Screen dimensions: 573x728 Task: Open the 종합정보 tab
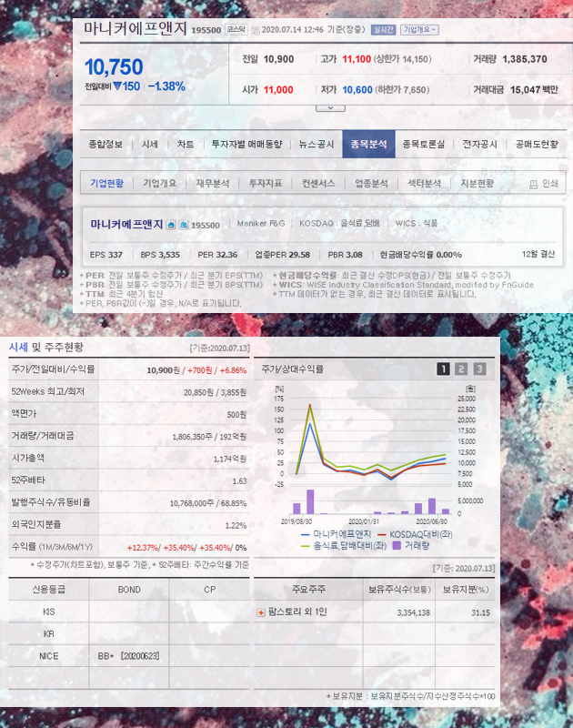coord(106,145)
